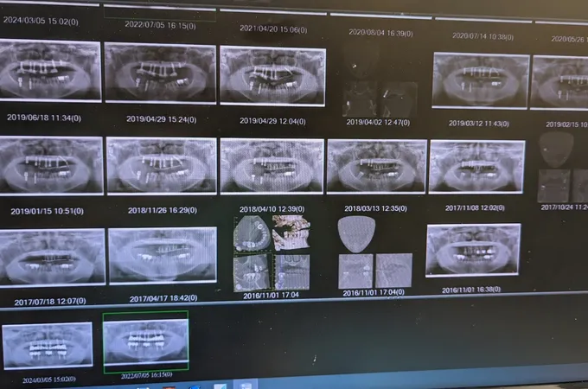Click the 2021/04/20 15:06(0) date label

coord(273,29)
